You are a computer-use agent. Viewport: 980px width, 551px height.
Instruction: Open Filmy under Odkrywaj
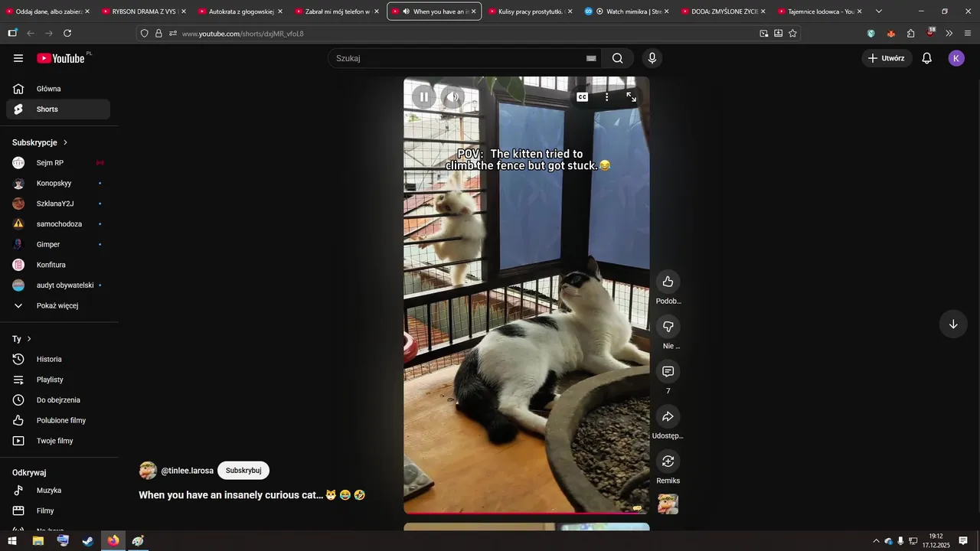(x=58, y=510)
